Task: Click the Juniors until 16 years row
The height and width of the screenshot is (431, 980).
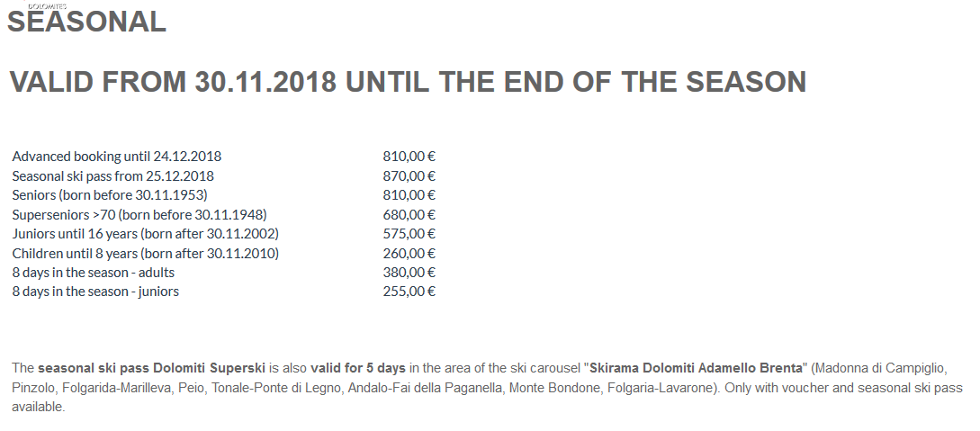Action: click(x=224, y=234)
